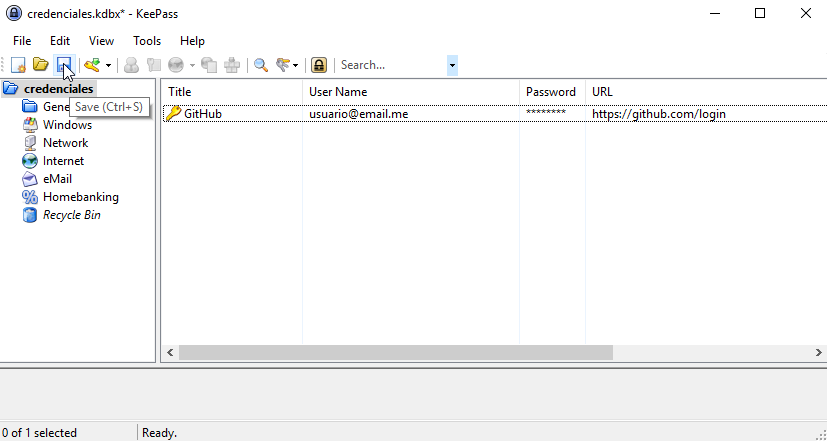The width and height of the screenshot is (827, 441).
Task: Select the eMail group
Action: (57, 179)
